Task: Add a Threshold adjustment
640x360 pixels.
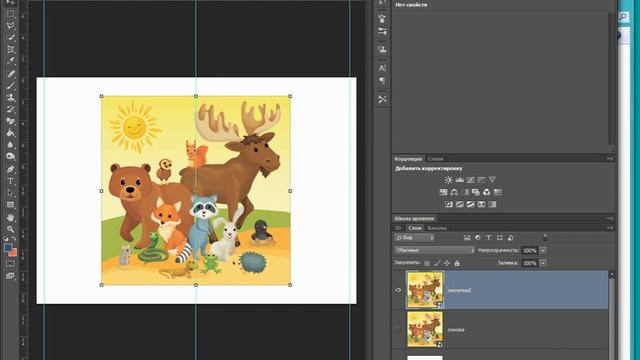Action: pyautogui.click(x=471, y=204)
